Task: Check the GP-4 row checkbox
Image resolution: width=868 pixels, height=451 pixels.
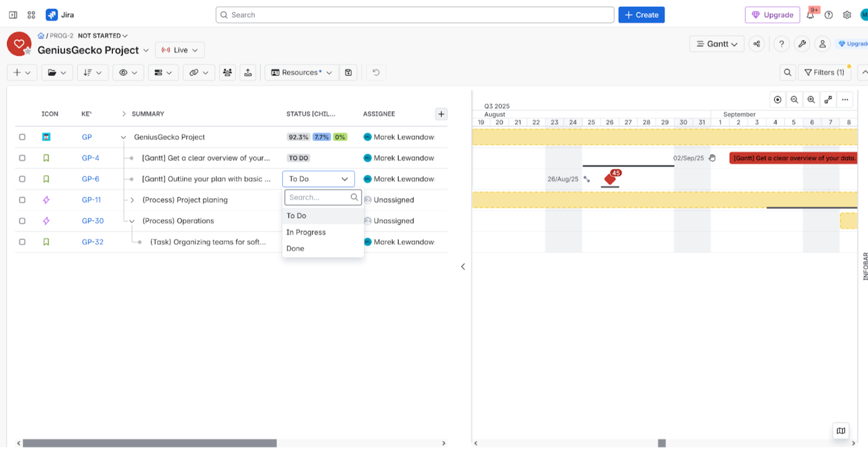Action: (x=22, y=158)
